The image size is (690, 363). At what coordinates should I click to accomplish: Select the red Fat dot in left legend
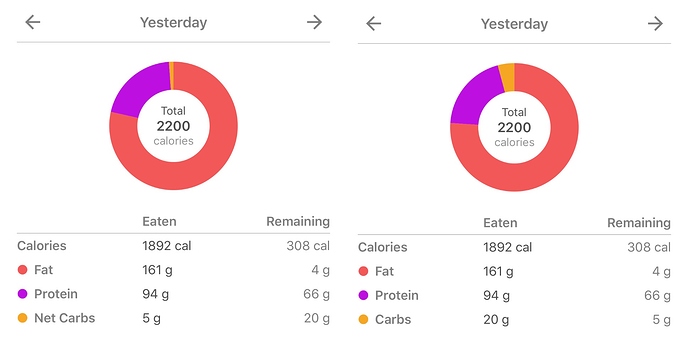pos(22,270)
